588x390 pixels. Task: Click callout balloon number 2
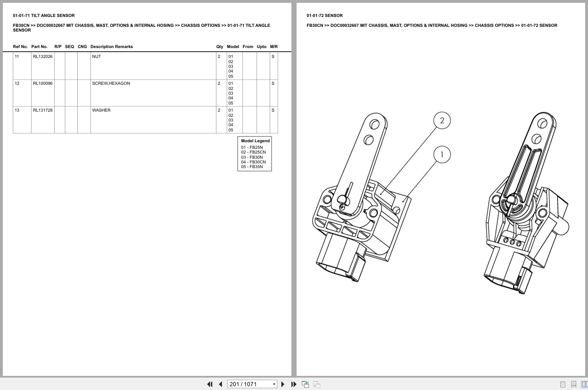pos(442,121)
